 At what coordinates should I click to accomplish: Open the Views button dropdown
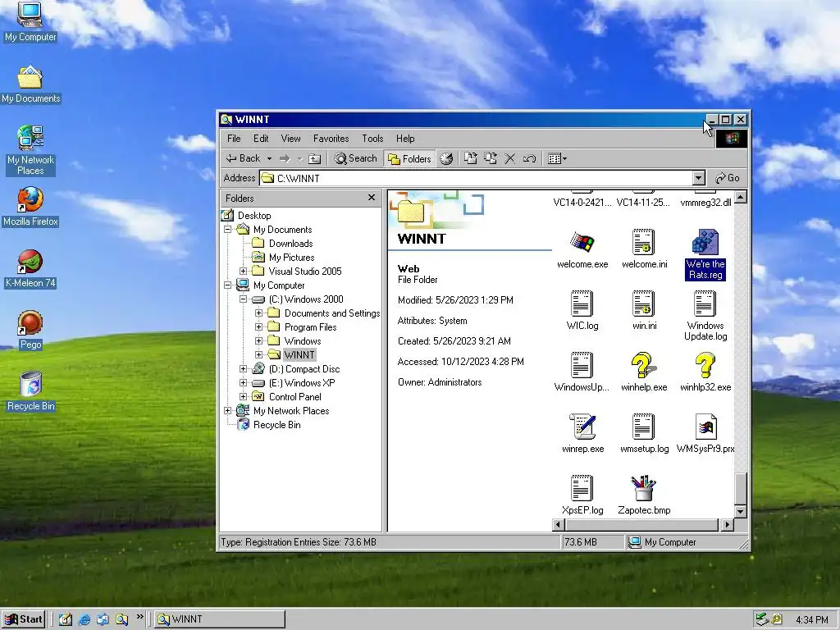[x=564, y=158]
